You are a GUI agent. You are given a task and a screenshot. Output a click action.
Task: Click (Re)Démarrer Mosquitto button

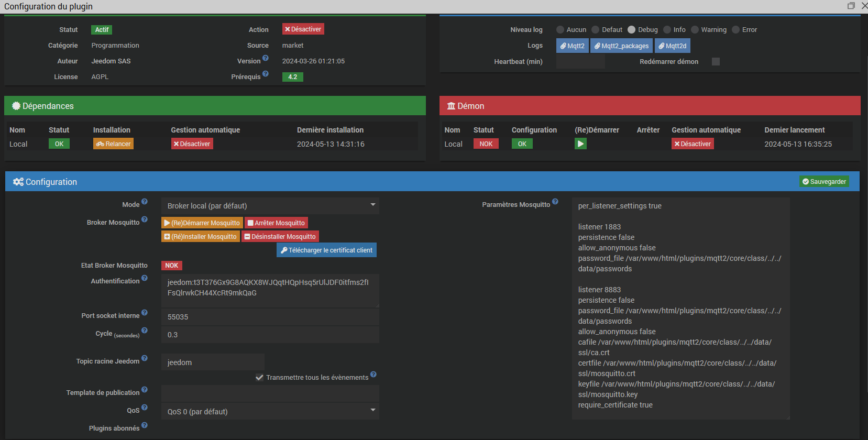click(x=202, y=223)
